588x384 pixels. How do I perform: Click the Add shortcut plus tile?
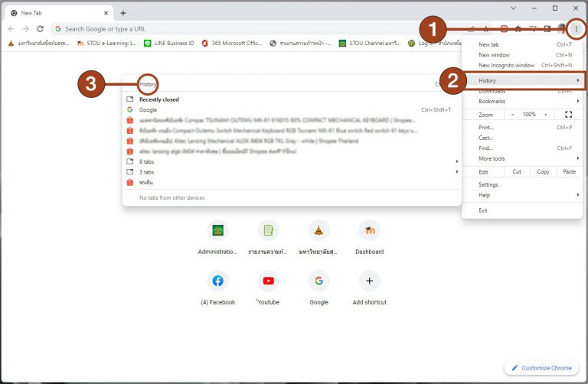click(x=369, y=281)
